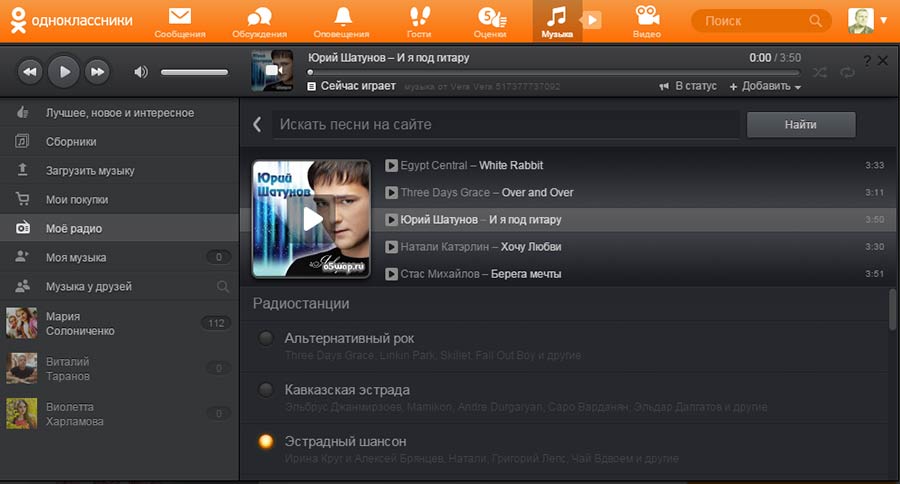
Task: Open Сборники collections
Action: 119,141
